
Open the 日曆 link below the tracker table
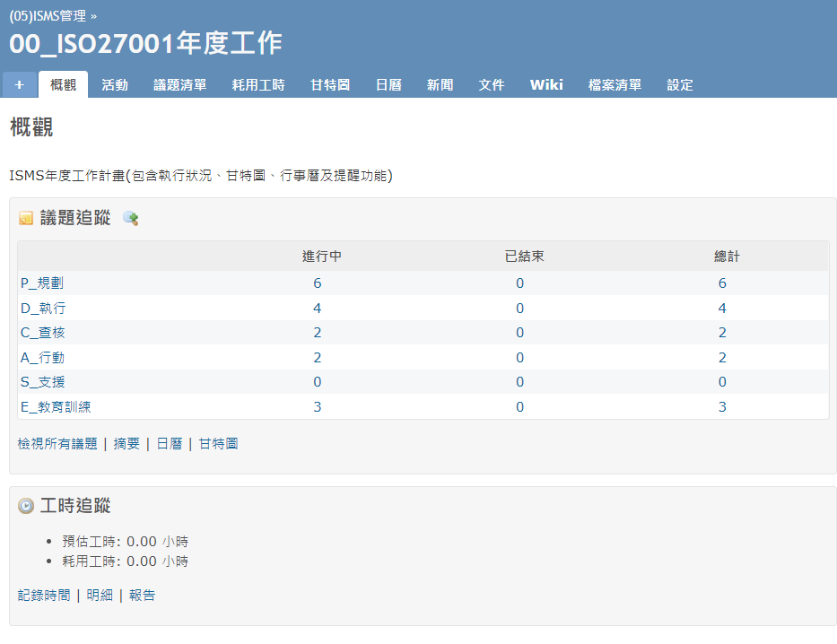170,444
